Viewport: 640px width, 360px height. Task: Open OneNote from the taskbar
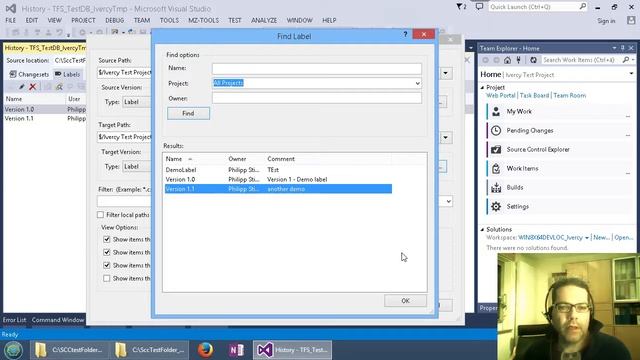236,350
